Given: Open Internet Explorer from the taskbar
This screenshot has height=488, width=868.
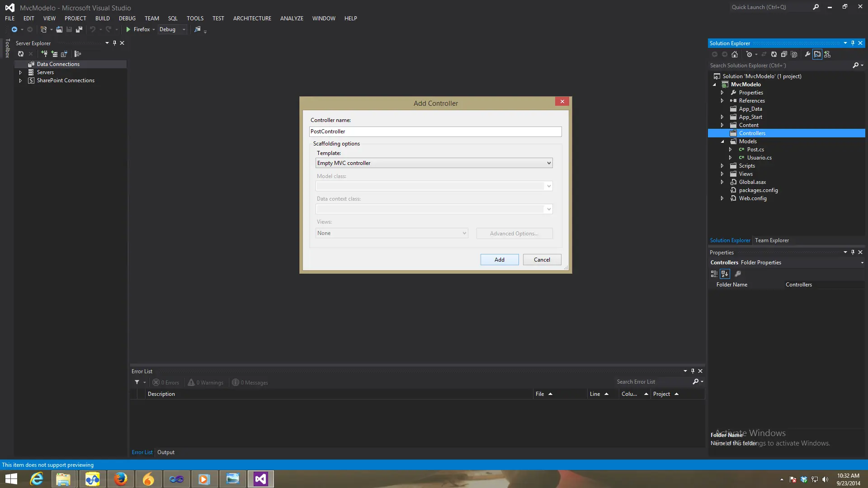Looking at the screenshot, I should tap(37, 479).
